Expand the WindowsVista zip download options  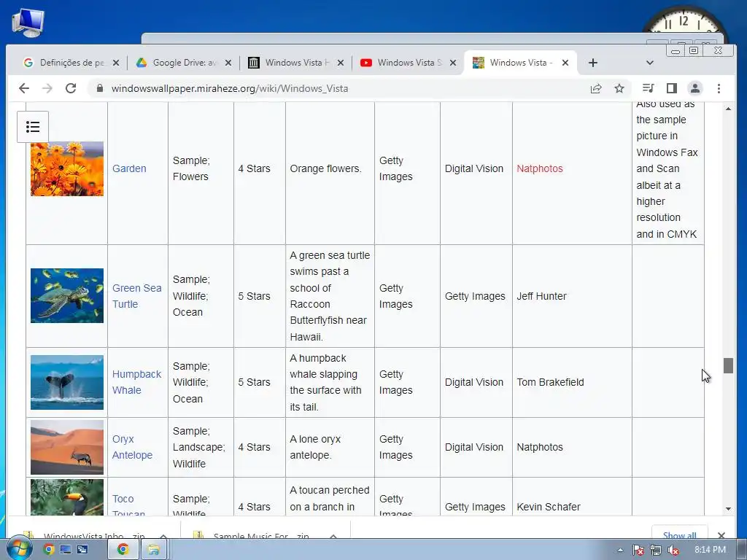tap(163, 536)
